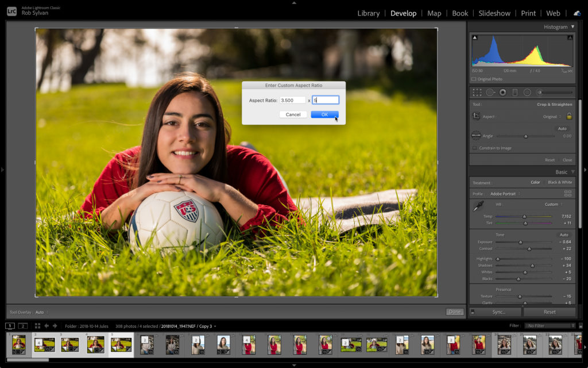Cancel the Custom Aspect Ratio dialog
Screen dimensions: 588x368
pos(293,114)
